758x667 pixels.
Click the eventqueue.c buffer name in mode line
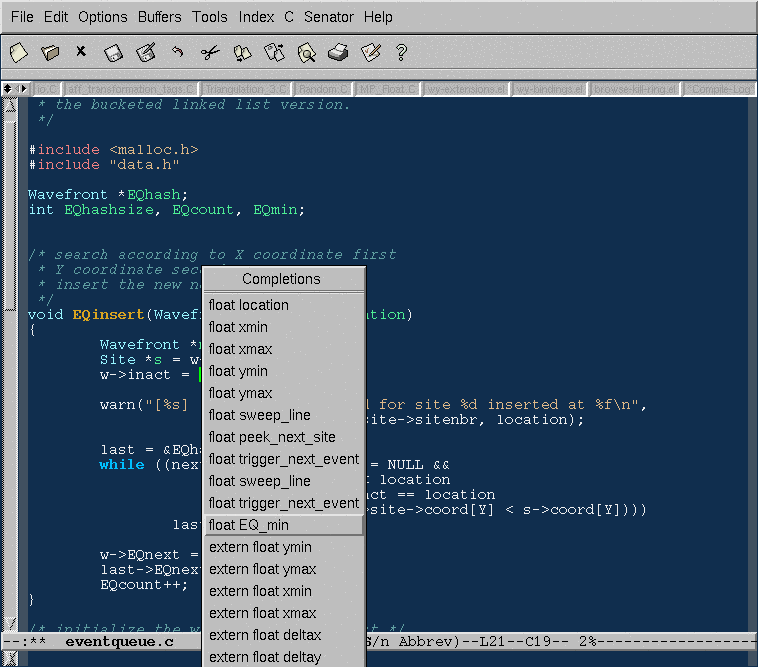point(119,641)
